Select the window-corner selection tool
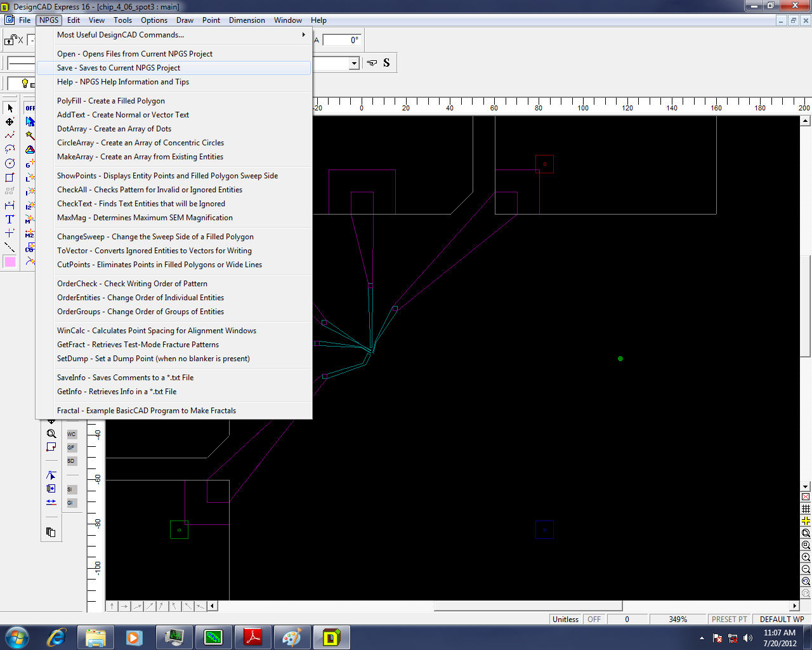This screenshot has height=650, width=812. tap(51, 448)
